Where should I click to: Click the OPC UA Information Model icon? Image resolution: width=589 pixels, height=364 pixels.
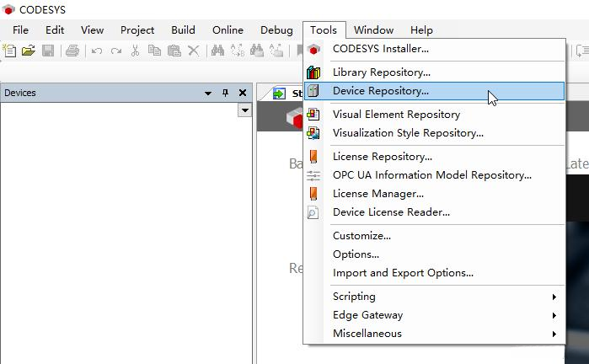[313, 175]
